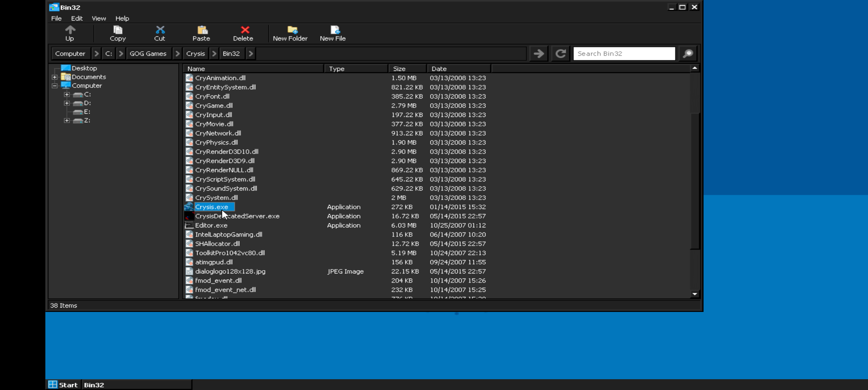Open dropdown arrow after GOG Games breadcrumb
Viewport: 868px width, 390px height.
pos(177,54)
